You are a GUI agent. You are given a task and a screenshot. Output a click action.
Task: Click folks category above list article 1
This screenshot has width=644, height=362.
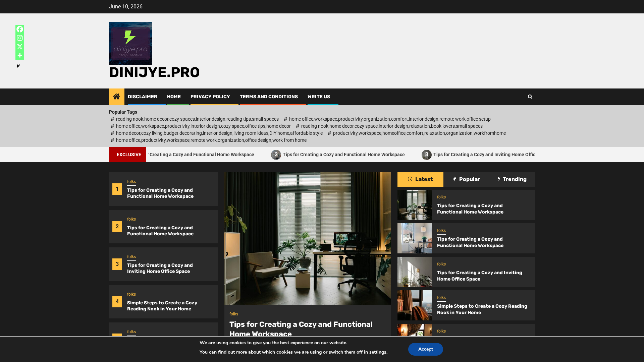(x=131, y=182)
